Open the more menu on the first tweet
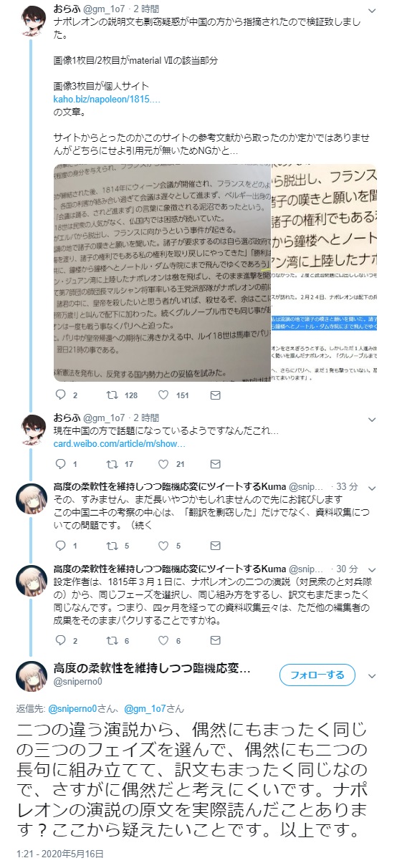The height and width of the screenshot is (868, 402). [370, 11]
